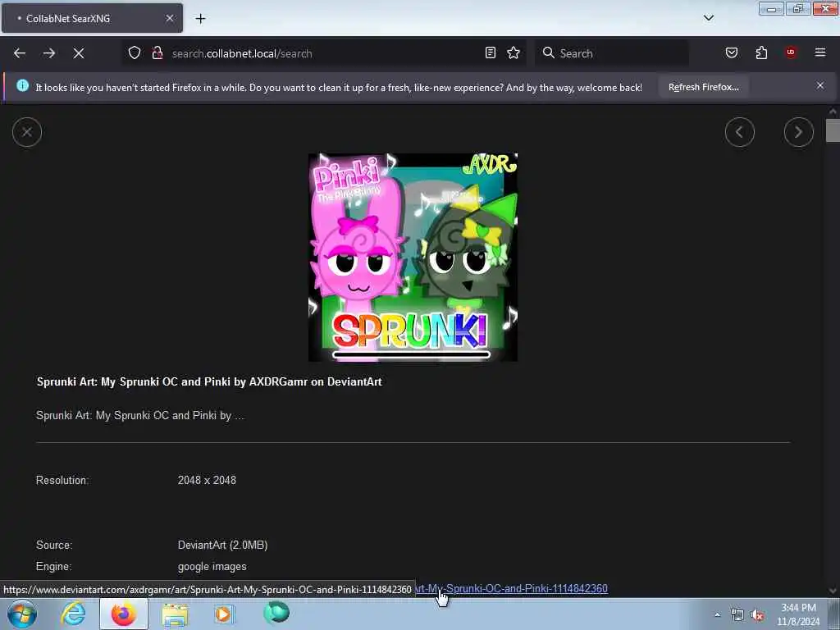The image size is (840, 630).
Task: Click Refresh Firefox... button
Action: tap(703, 87)
